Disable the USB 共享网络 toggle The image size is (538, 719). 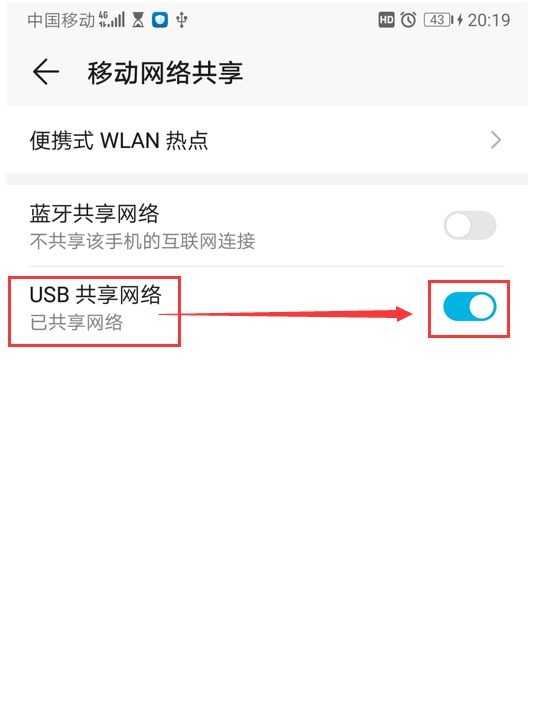[470, 307]
